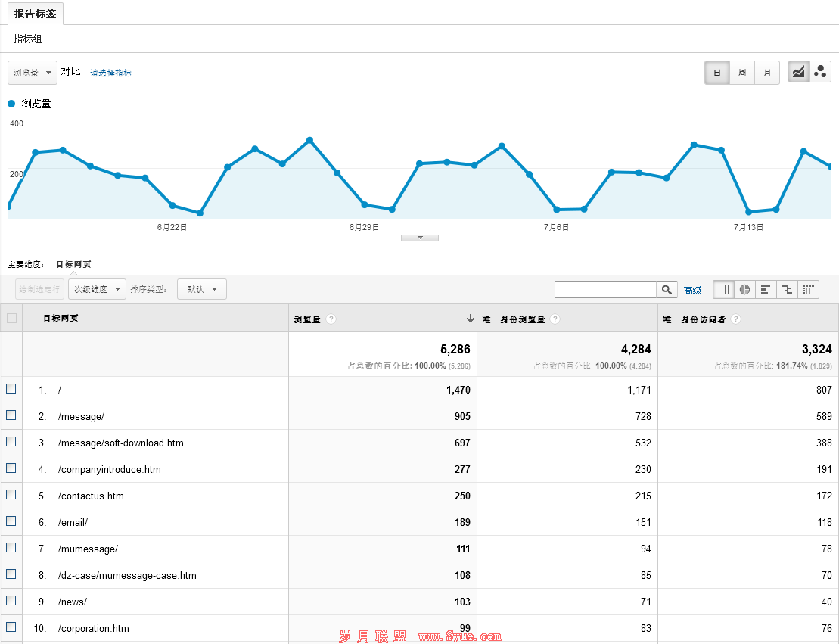The image size is (839, 644).
Task: Check the box for /news/ row
Action: point(11,601)
